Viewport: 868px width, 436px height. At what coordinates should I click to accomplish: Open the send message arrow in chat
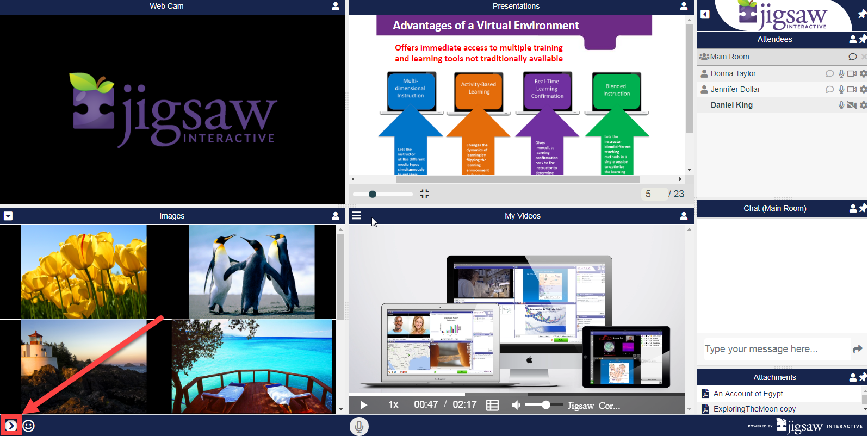click(x=858, y=349)
